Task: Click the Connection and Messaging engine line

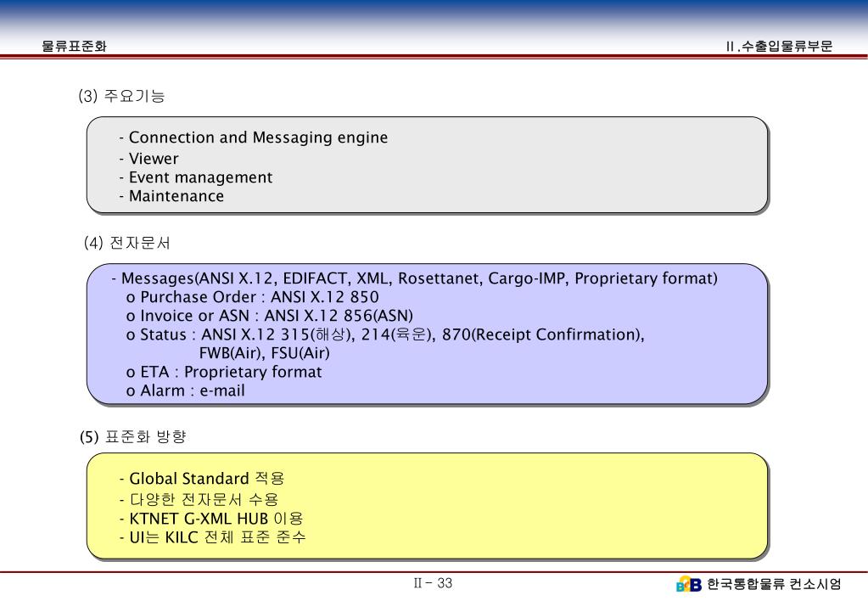Action: coord(254,138)
